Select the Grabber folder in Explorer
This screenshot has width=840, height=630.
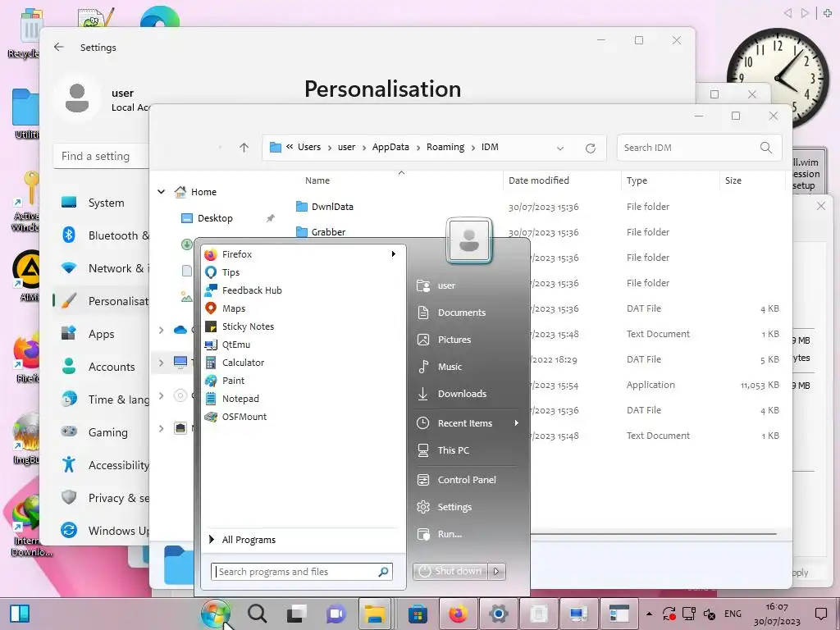[x=328, y=232]
